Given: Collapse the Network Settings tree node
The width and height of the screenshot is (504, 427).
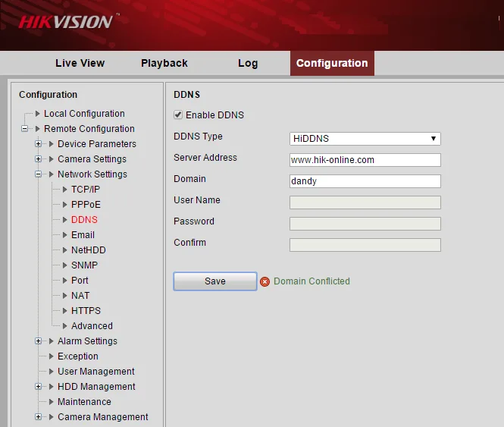Looking at the screenshot, I should coord(38,174).
